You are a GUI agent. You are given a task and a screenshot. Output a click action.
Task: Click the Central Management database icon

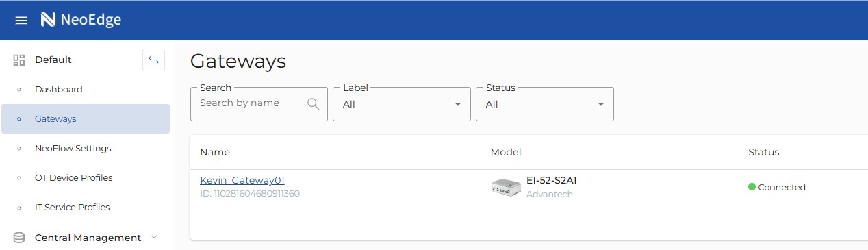pyautogui.click(x=19, y=238)
